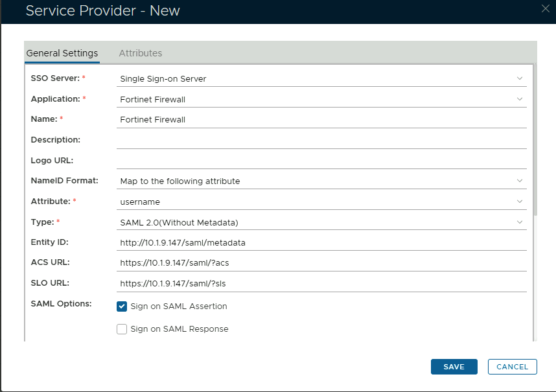Edit the Entity ID field

tap(321, 242)
